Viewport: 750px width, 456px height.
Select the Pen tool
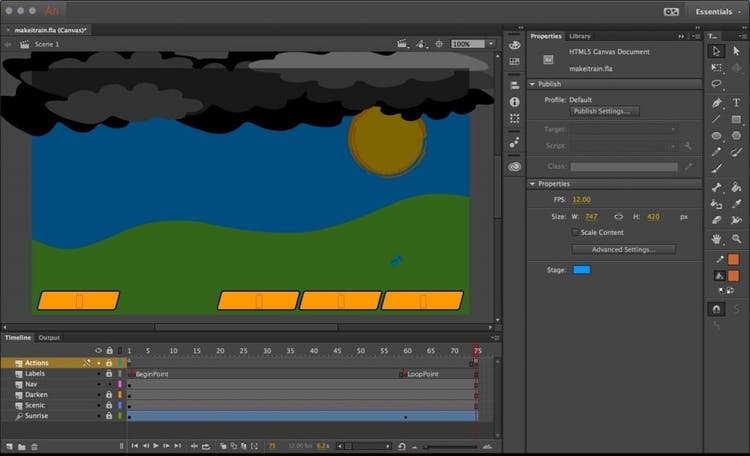pos(716,102)
